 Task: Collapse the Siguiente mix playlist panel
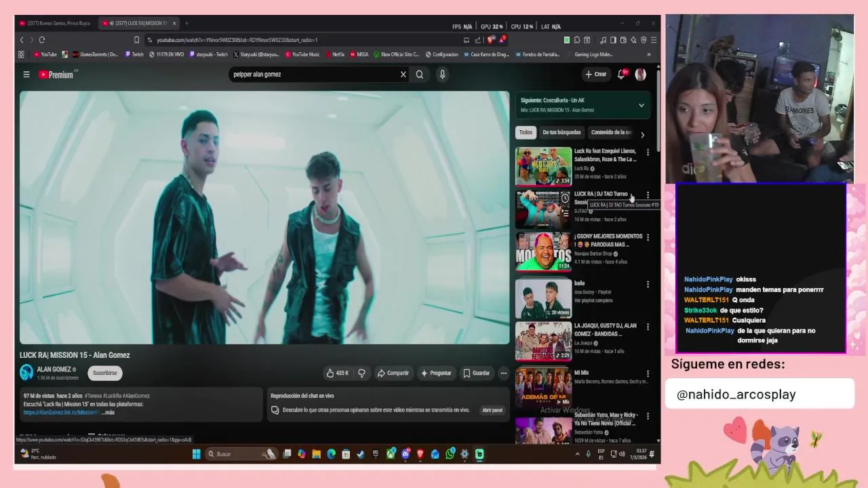tap(641, 105)
